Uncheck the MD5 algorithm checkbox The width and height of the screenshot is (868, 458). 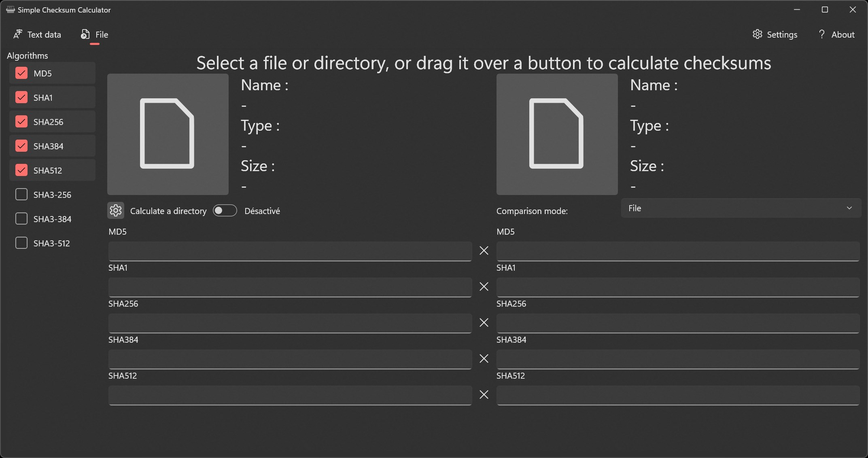pyautogui.click(x=21, y=73)
